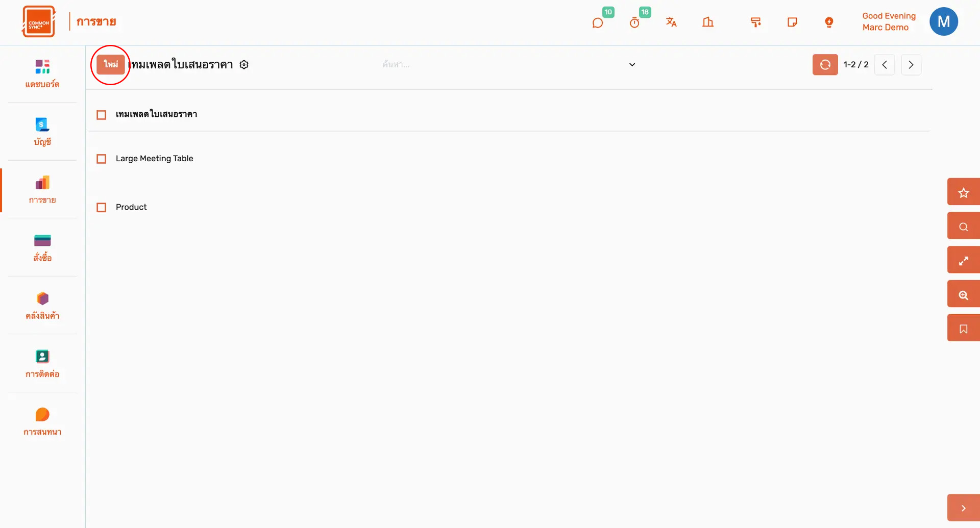Click the company building icon
980x528 pixels.
[708, 22]
